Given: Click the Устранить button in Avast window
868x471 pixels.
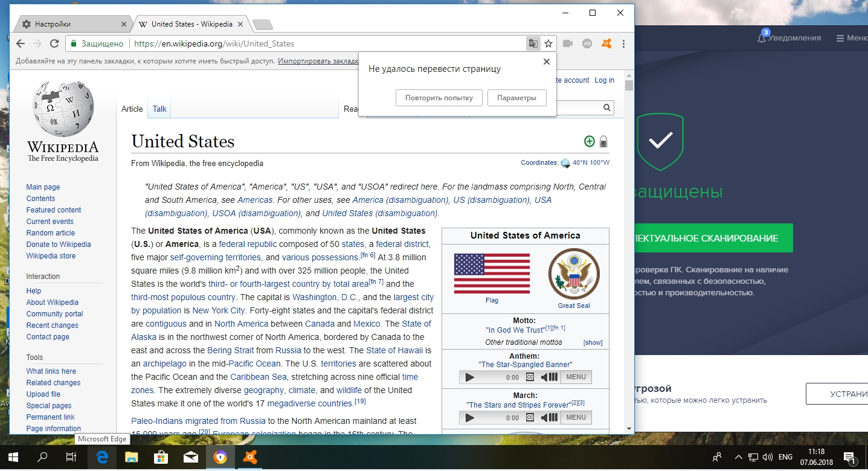Looking at the screenshot, I should [x=837, y=394].
